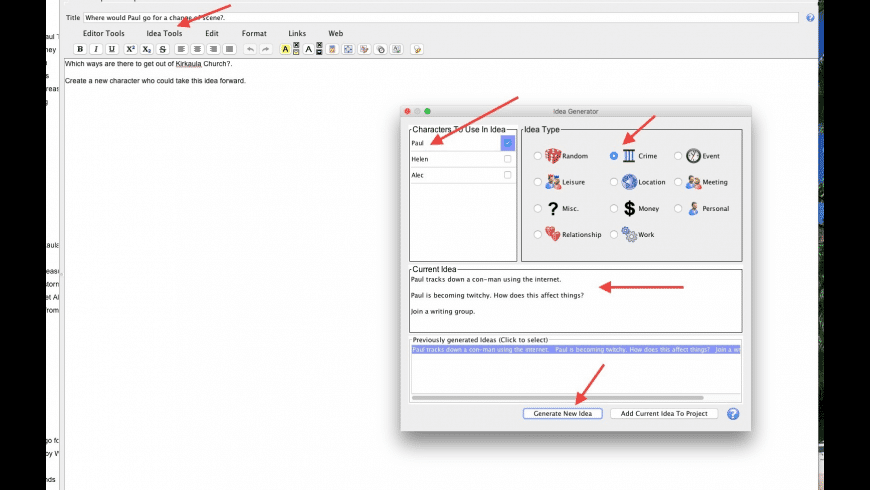
Task: Click the text color A icon
Action: 308,49
